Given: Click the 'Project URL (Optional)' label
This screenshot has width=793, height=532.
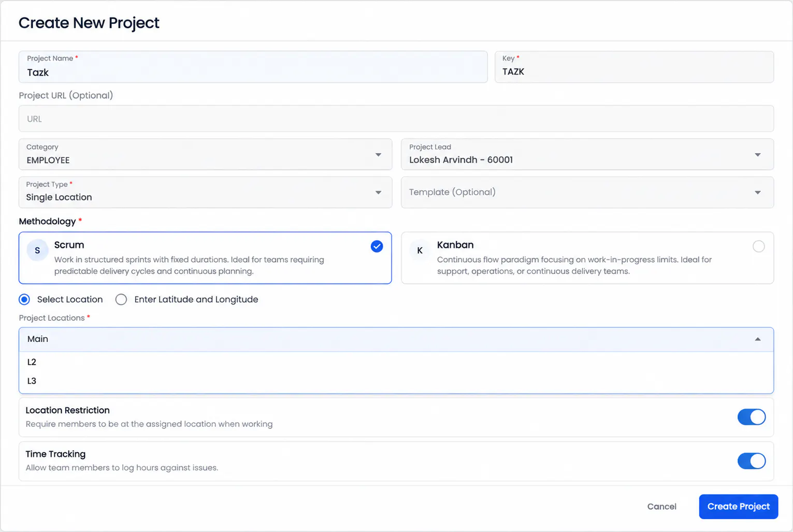Looking at the screenshot, I should tap(66, 95).
